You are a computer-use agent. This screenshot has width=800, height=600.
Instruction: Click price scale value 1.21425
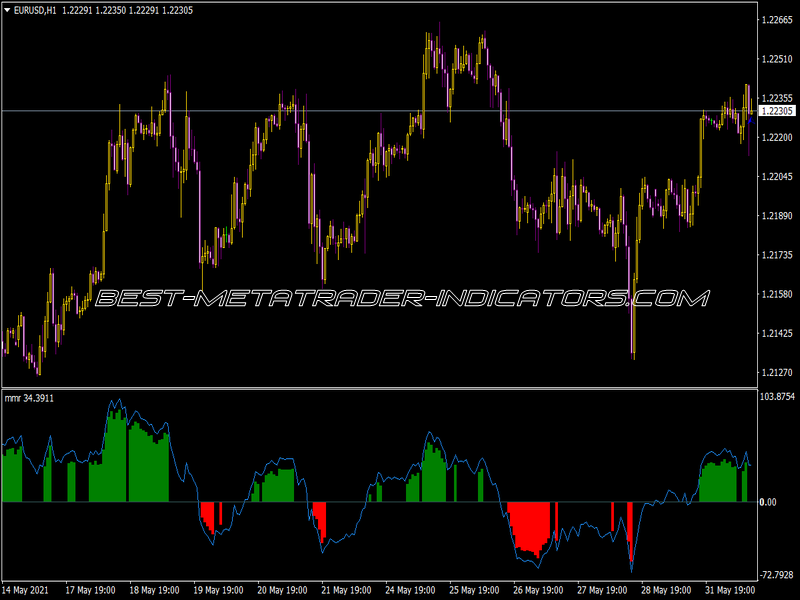(x=777, y=333)
